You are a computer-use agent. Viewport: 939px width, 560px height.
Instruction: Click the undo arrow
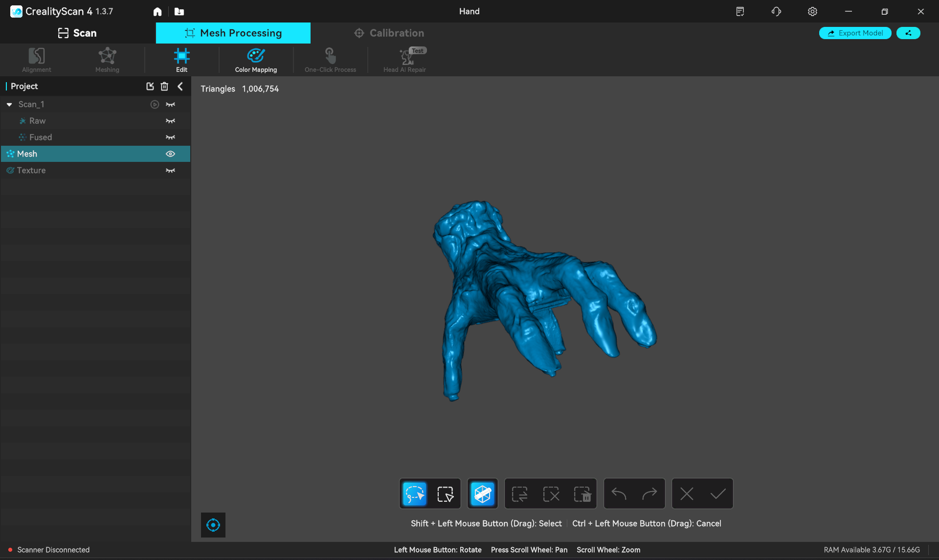[619, 494]
